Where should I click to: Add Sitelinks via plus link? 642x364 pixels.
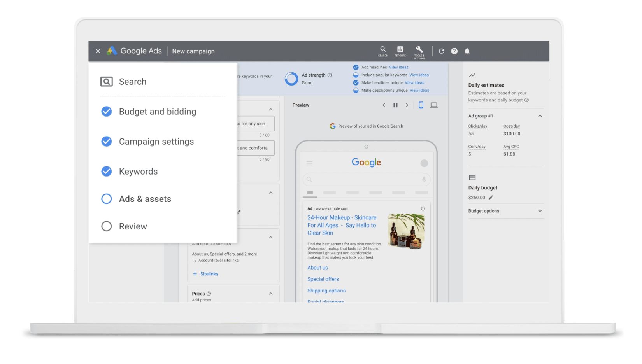[205, 274]
